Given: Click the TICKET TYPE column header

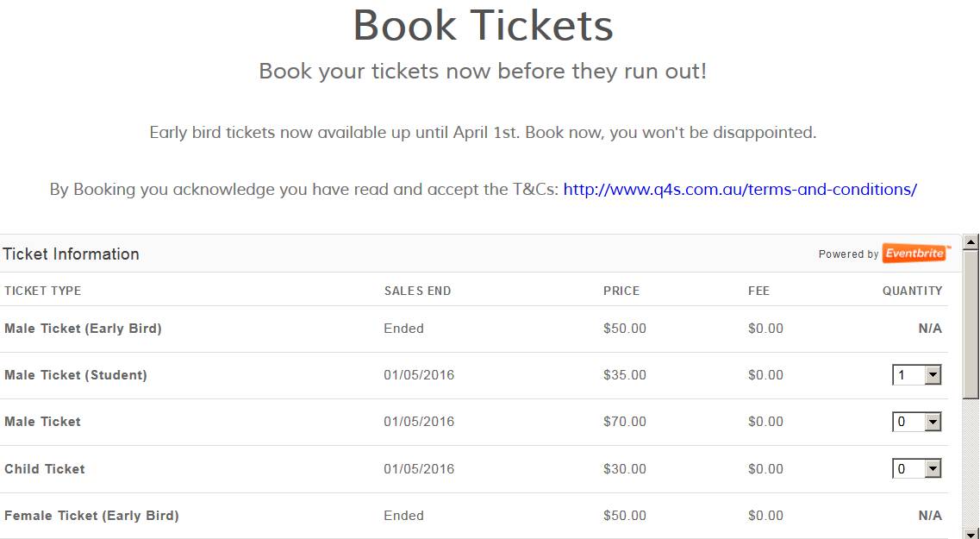Looking at the screenshot, I should click(x=42, y=291).
